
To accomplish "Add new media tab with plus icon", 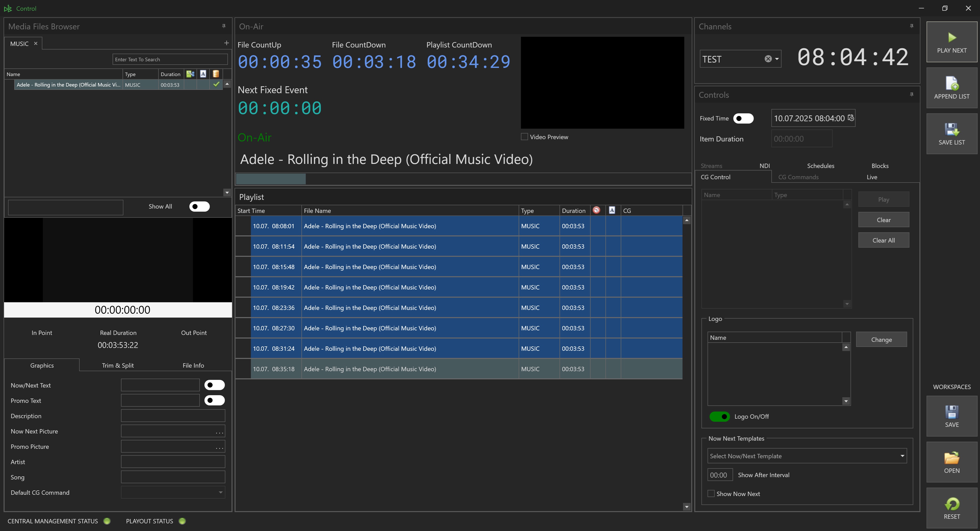I will coord(226,43).
